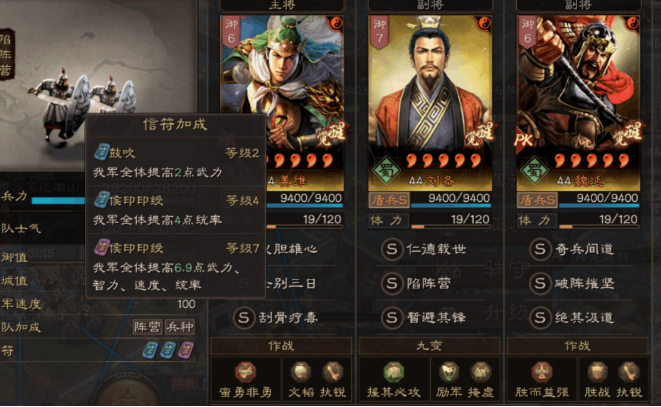661x407 pixels.
Task: Click the 刮骨疗毒 S skill
Action: 276,318
